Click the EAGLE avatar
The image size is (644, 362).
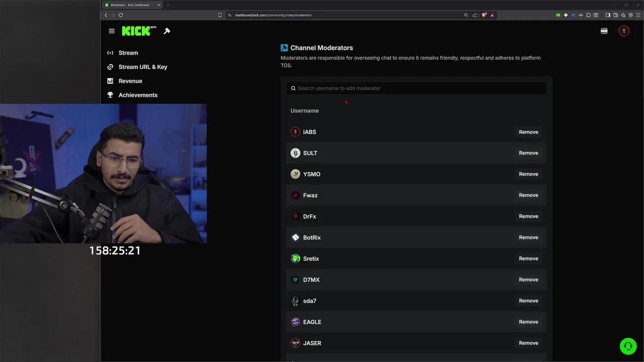point(295,322)
